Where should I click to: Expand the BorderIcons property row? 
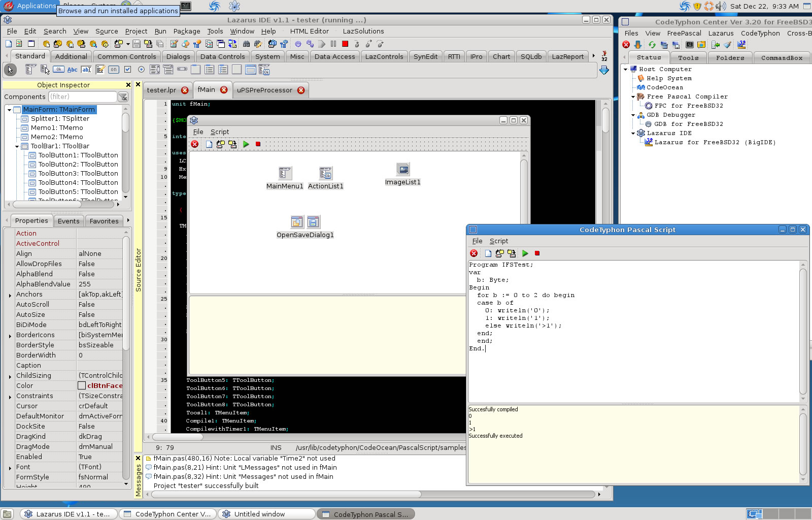pos(10,336)
